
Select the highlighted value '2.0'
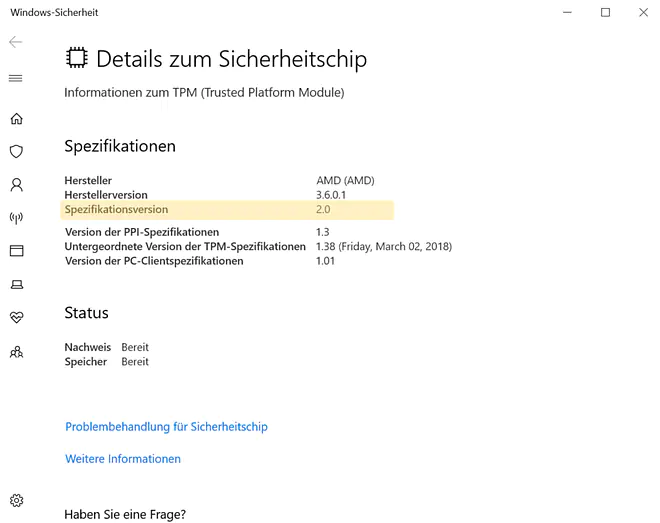pyautogui.click(x=323, y=210)
